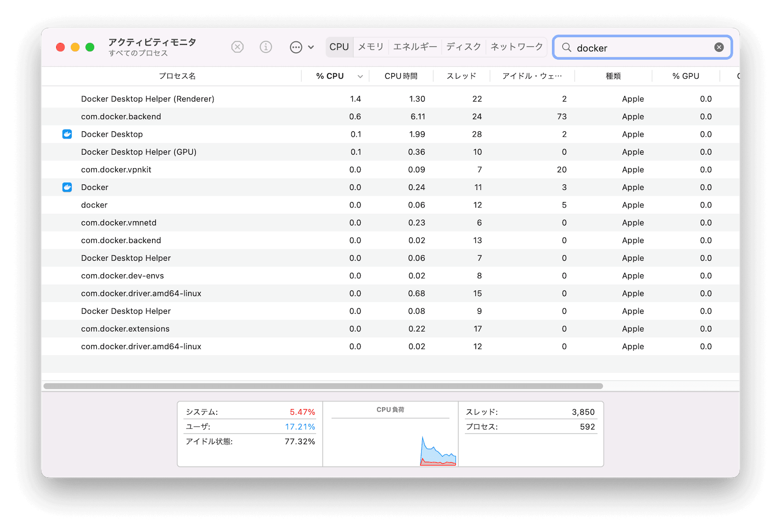
Task: Click into the docker search field
Action: [642, 47]
